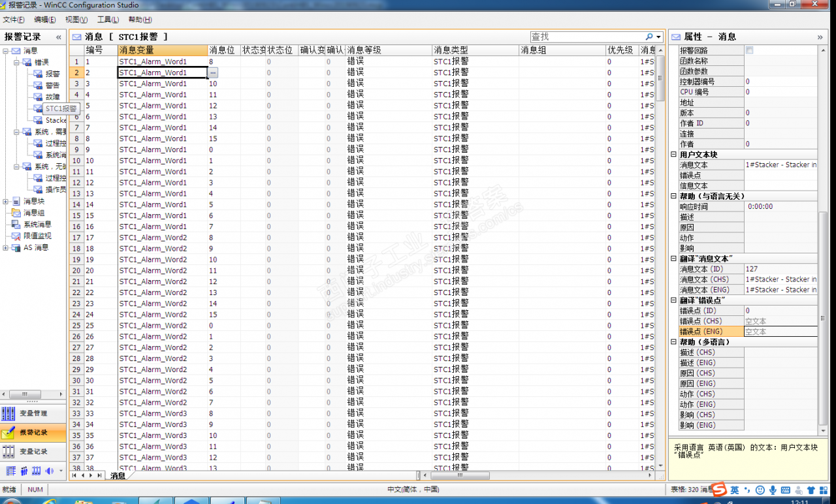This screenshot has width=836, height=504.
Task: Collapse the 系统，无 tree node
Action: pos(17,167)
